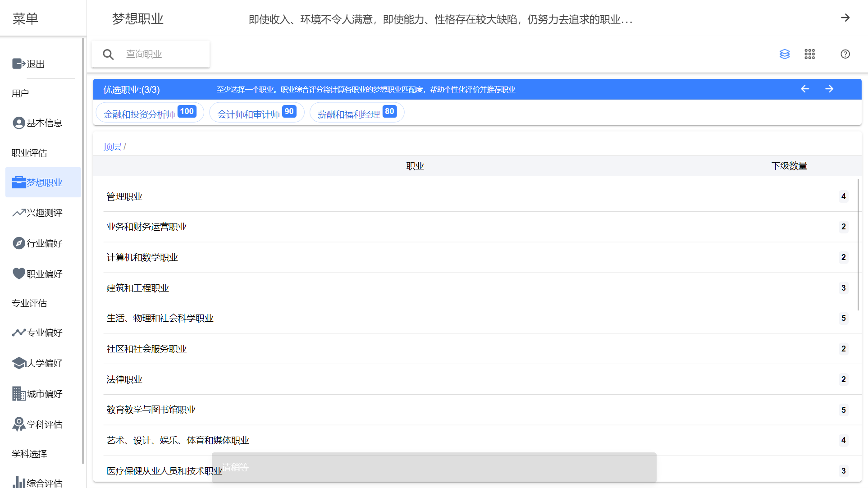Select the 会计师和审计师 chip
This screenshot has height=488, width=868.
257,113
